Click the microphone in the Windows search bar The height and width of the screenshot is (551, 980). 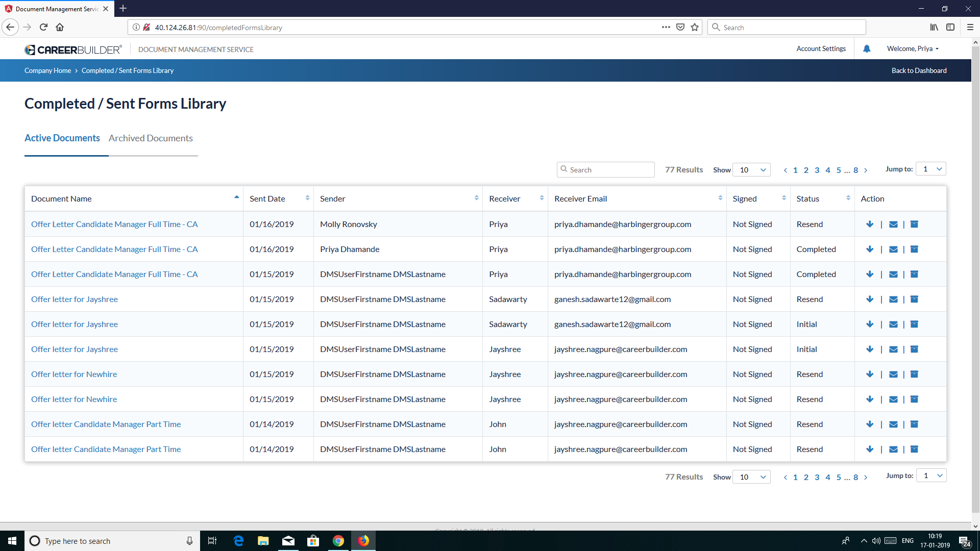coord(189,541)
